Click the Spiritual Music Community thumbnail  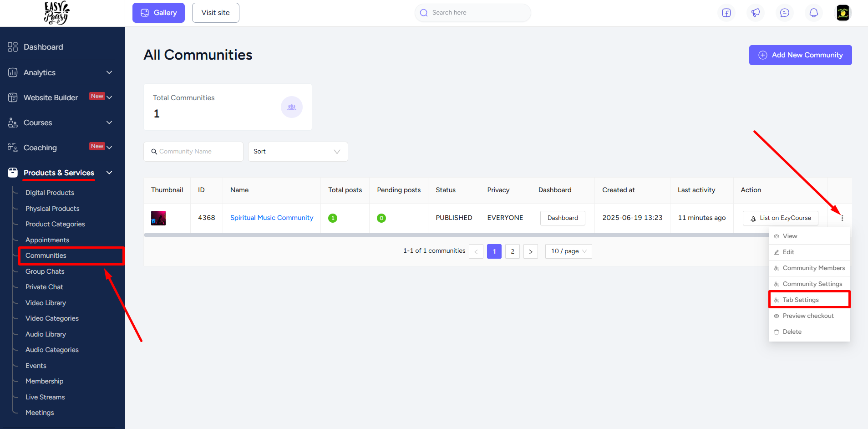pos(158,218)
